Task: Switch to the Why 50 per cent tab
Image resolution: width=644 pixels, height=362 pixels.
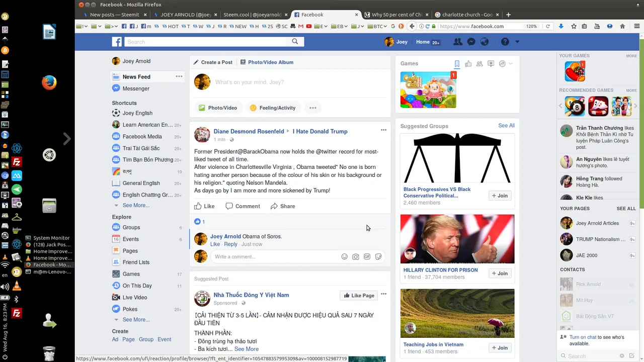Action: click(x=396, y=15)
